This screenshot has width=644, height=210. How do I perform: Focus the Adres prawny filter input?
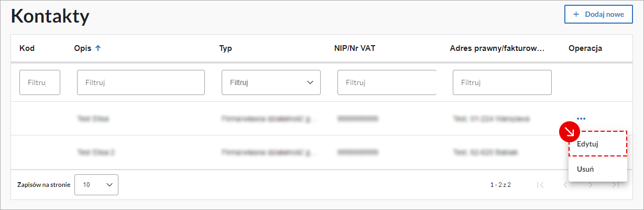pyautogui.click(x=501, y=82)
